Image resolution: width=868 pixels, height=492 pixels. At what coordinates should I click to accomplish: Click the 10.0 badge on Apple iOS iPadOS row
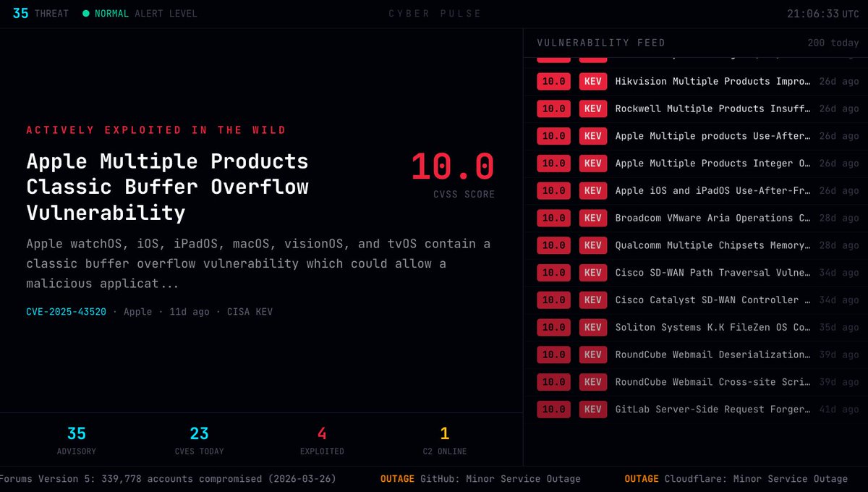553,191
